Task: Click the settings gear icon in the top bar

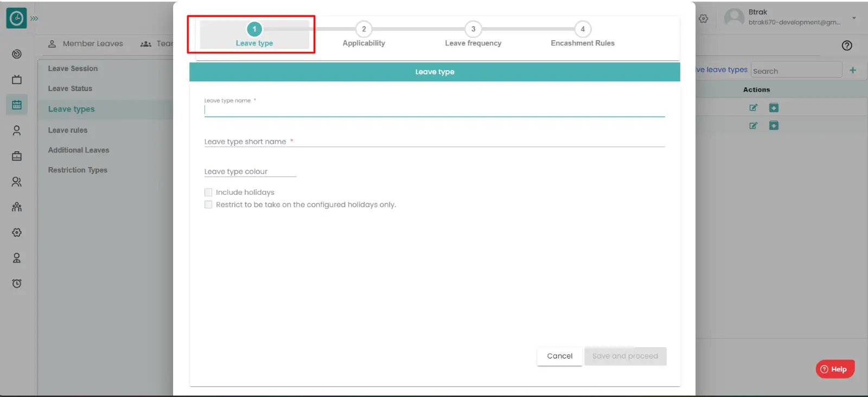Action: coord(704,18)
